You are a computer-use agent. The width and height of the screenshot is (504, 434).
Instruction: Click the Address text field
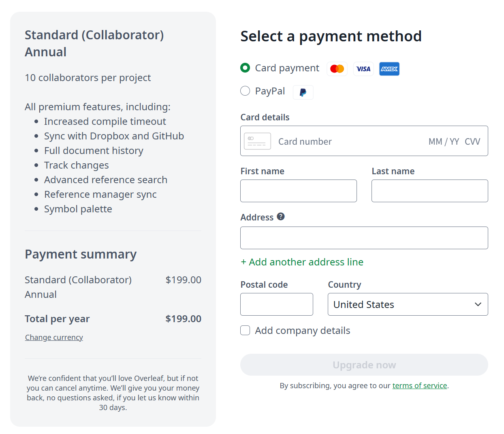coord(364,238)
